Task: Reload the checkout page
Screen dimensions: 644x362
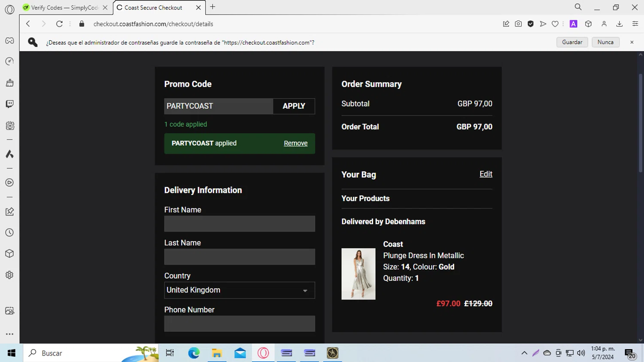Action: pos(59,24)
